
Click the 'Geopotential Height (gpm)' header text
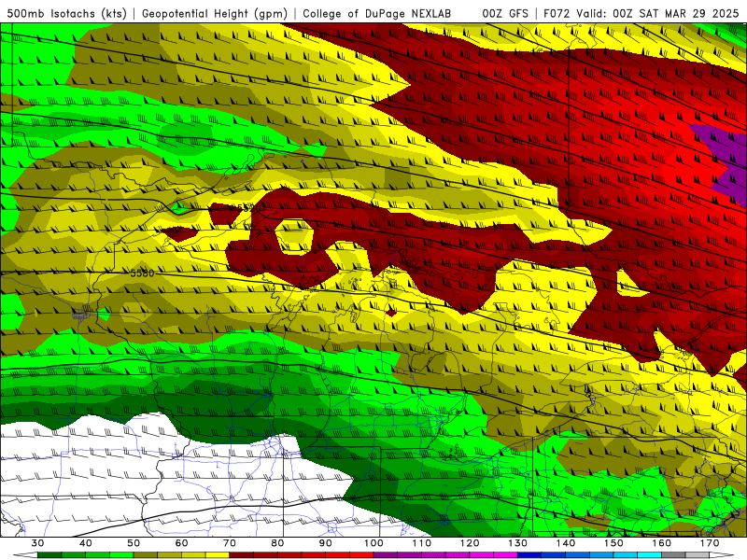(215, 13)
